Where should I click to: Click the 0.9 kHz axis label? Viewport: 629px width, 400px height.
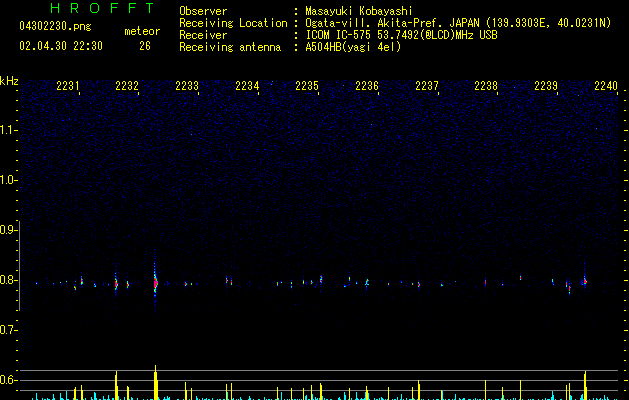coord(8,230)
